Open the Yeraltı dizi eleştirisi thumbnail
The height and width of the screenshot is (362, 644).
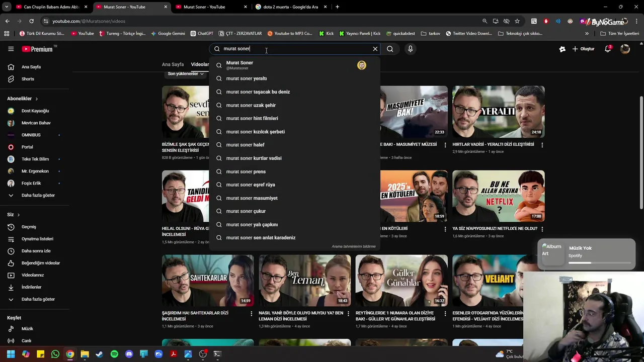pos(498,112)
